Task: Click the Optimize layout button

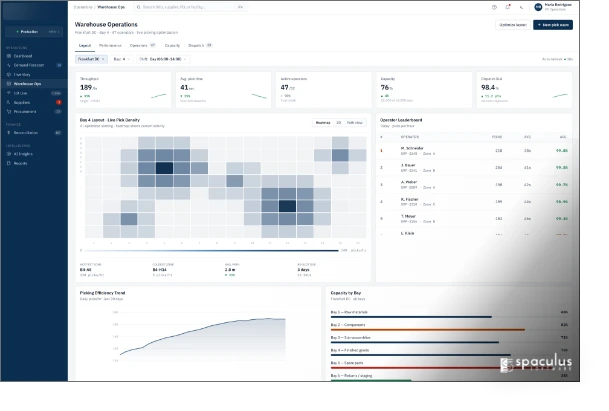Action: click(513, 25)
